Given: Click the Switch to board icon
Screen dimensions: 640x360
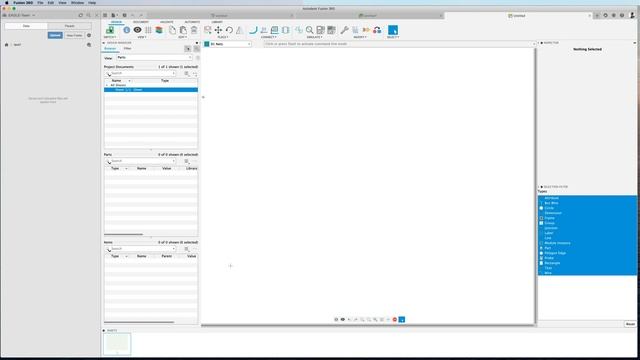Looking at the screenshot, I should tap(110, 30).
